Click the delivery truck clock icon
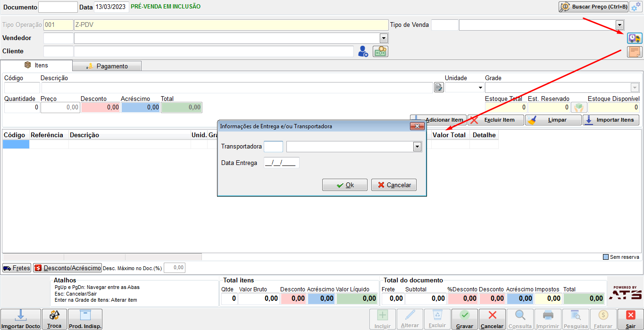 click(635, 38)
